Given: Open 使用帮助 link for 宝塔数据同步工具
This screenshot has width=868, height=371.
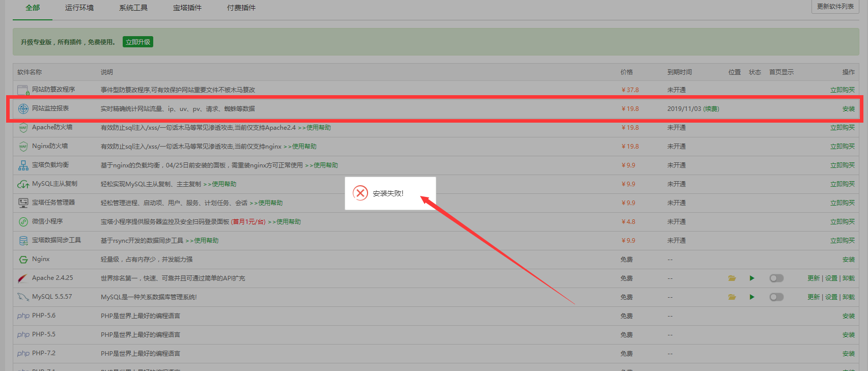Looking at the screenshot, I should tap(202, 241).
